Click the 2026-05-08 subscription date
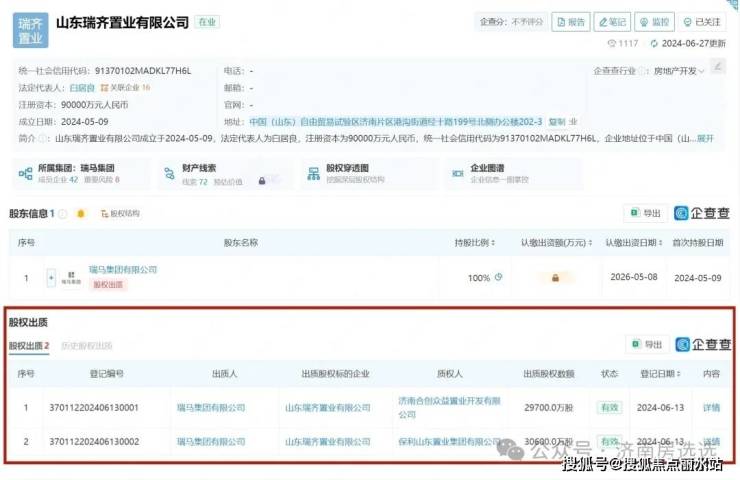The width and height of the screenshot is (740, 480). point(634,277)
